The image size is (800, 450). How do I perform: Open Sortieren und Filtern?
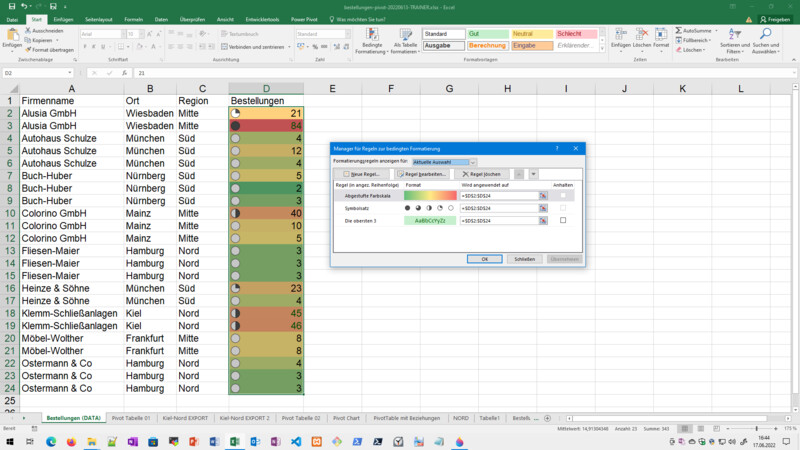(735, 41)
